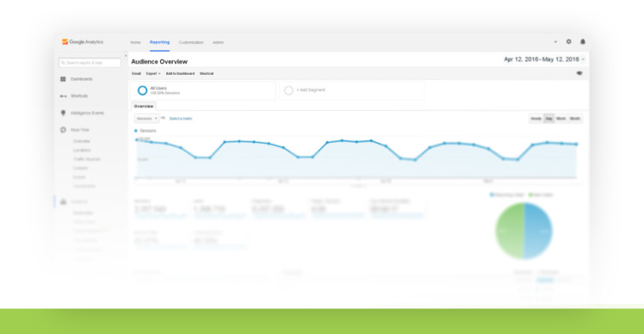Click the Add Segment circle
The width and height of the screenshot is (644, 334).
tap(288, 90)
